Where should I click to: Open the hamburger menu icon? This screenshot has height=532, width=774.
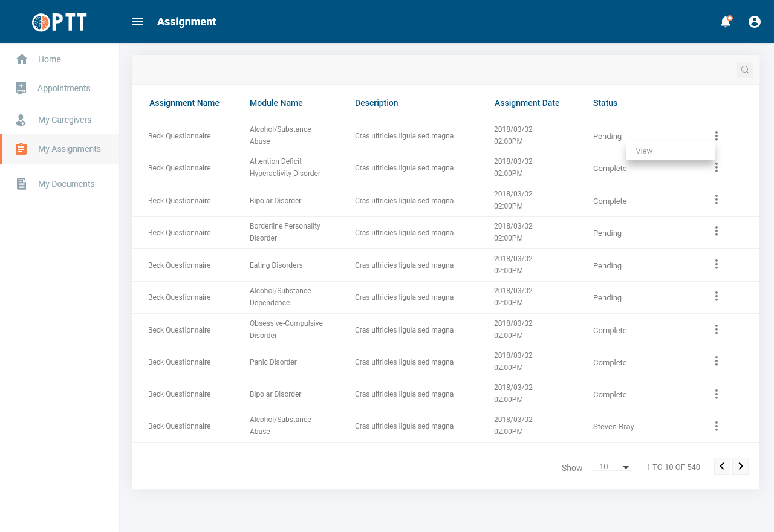[138, 22]
